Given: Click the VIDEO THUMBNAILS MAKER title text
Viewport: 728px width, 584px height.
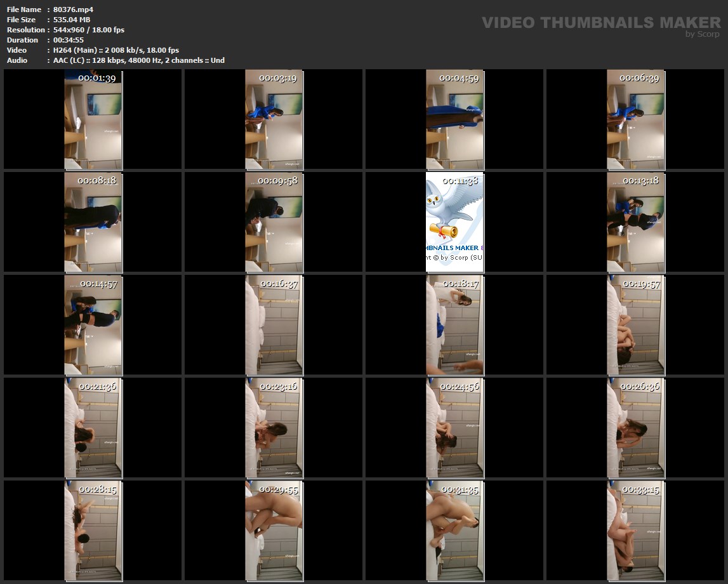Looking at the screenshot, I should pyautogui.click(x=601, y=22).
